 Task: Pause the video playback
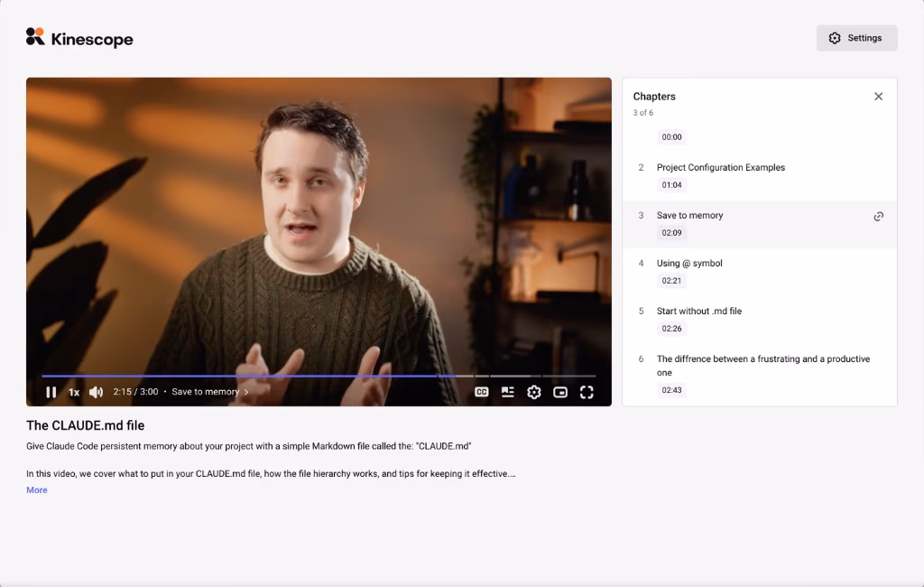[51, 392]
